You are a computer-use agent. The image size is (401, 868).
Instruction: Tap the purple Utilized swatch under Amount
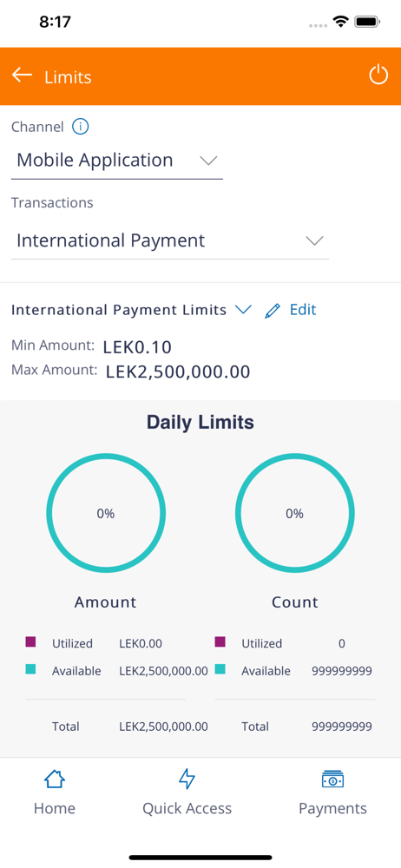click(30, 642)
